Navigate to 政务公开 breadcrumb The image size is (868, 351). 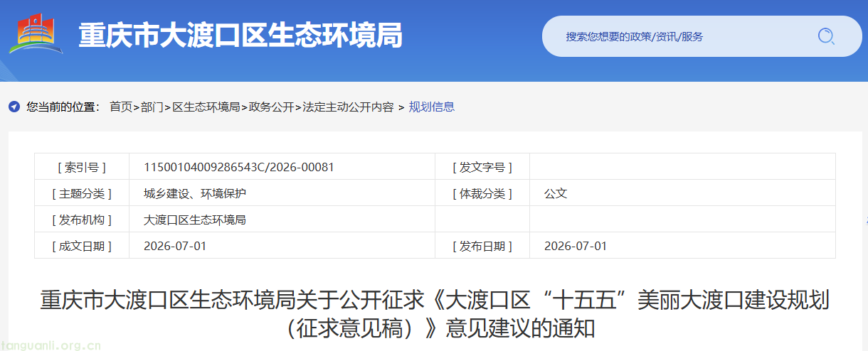pos(271,107)
